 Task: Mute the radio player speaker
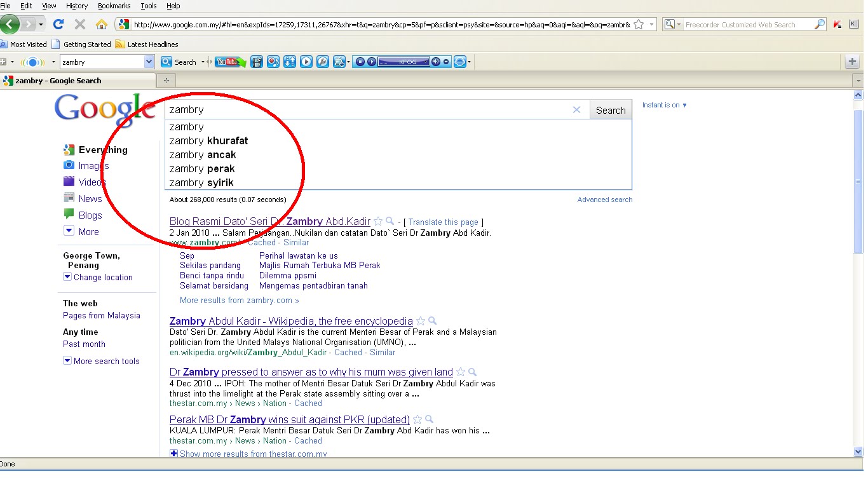pos(436,62)
